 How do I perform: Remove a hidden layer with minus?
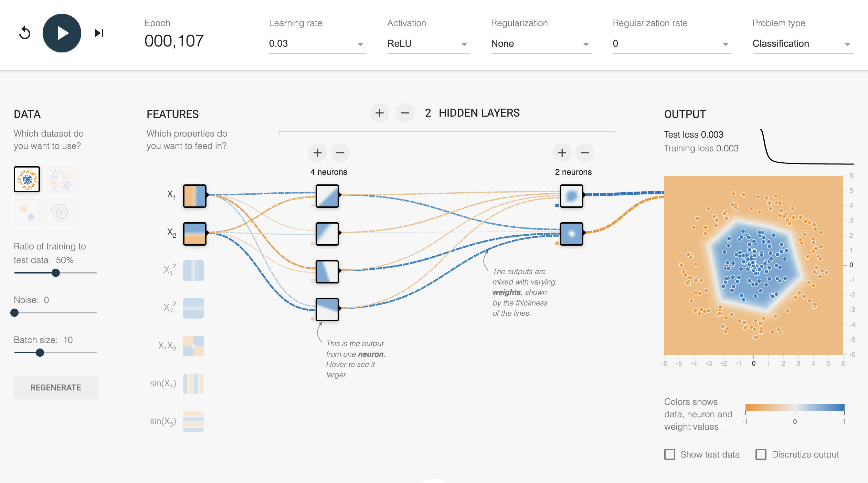click(x=405, y=113)
